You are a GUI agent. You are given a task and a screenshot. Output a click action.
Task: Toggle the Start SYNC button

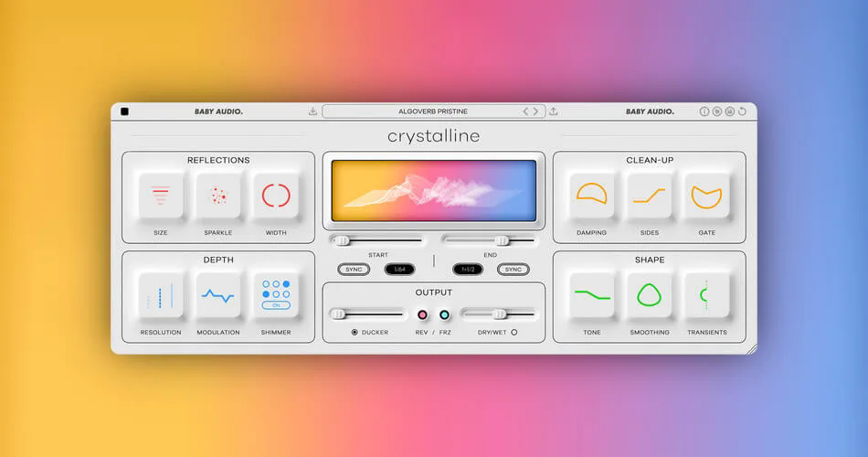pos(354,270)
